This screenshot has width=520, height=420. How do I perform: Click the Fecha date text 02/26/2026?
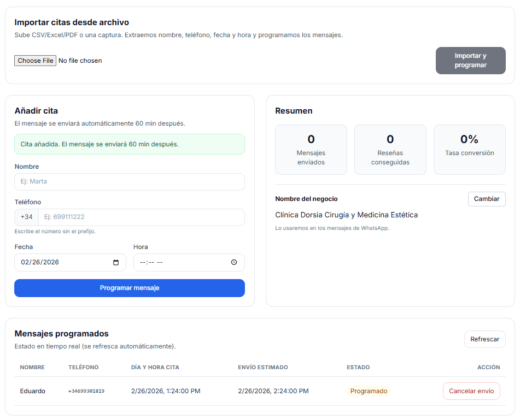pyautogui.click(x=40, y=263)
